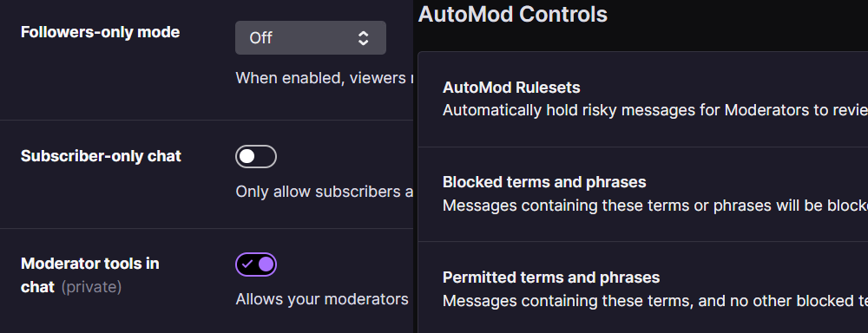Click the up-down chevron arrows beside Off
This screenshot has height=333, width=868.
363,37
